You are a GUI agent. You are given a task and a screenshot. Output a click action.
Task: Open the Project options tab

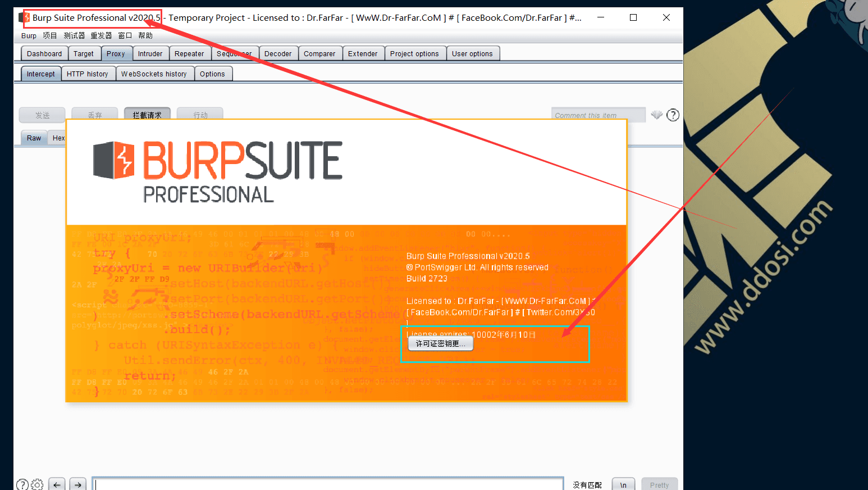(x=414, y=54)
